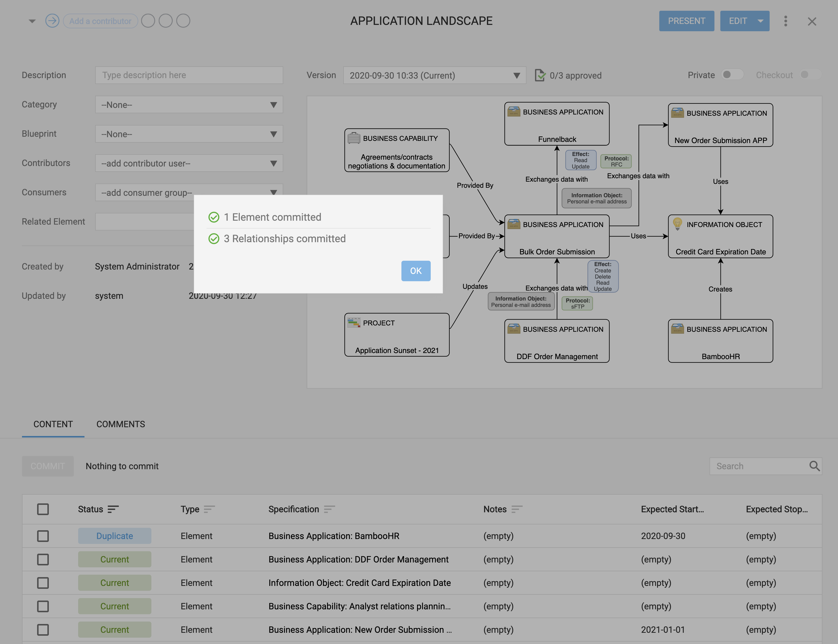This screenshot has width=838, height=644.
Task: Click the lightbulb icon on Information Object
Action: pyautogui.click(x=677, y=223)
